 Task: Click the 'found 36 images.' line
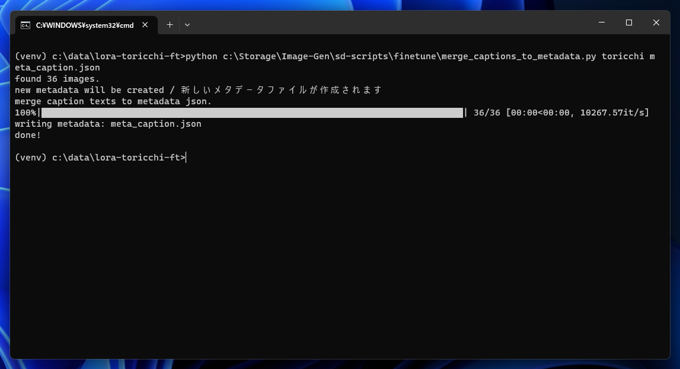click(x=57, y=79)
